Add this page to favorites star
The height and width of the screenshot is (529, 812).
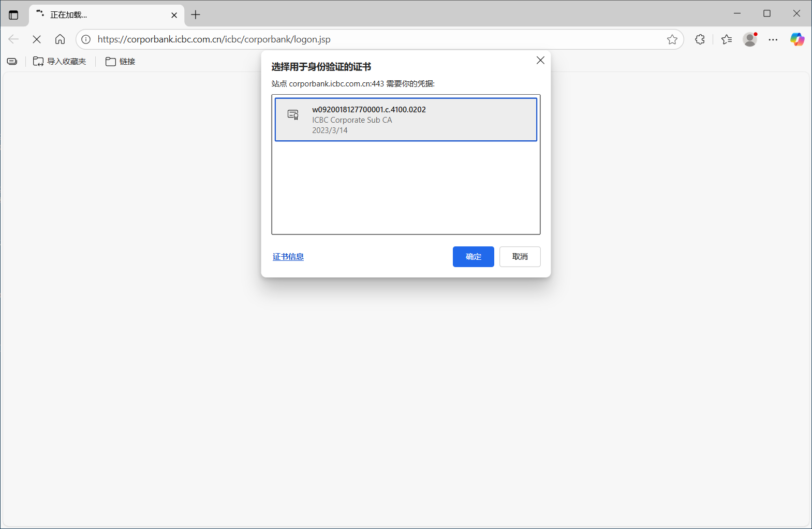coord(672,39)
